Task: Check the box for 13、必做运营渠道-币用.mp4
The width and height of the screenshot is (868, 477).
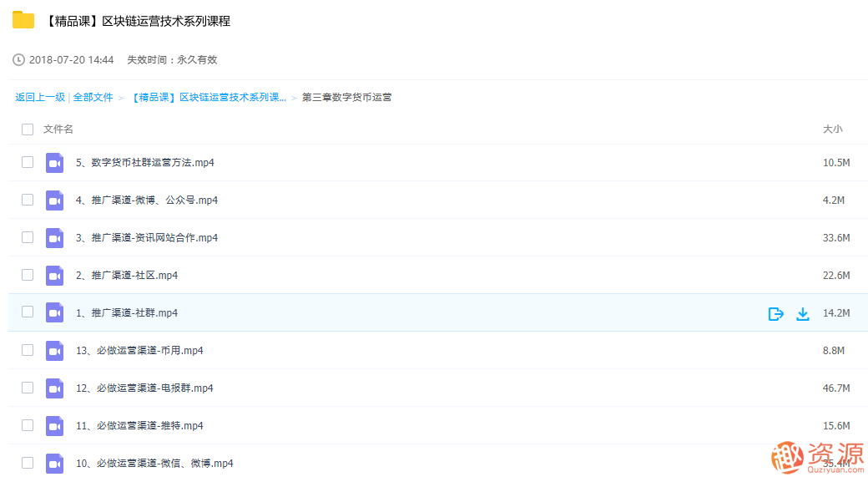Action: point(28,350)
